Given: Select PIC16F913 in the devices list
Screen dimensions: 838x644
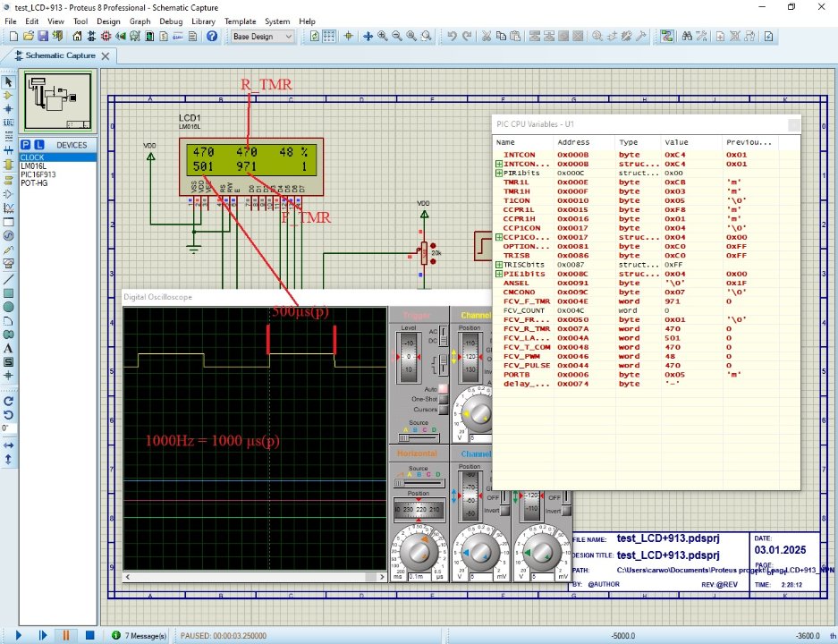Looking at the screenshot, I should (38, 175).
